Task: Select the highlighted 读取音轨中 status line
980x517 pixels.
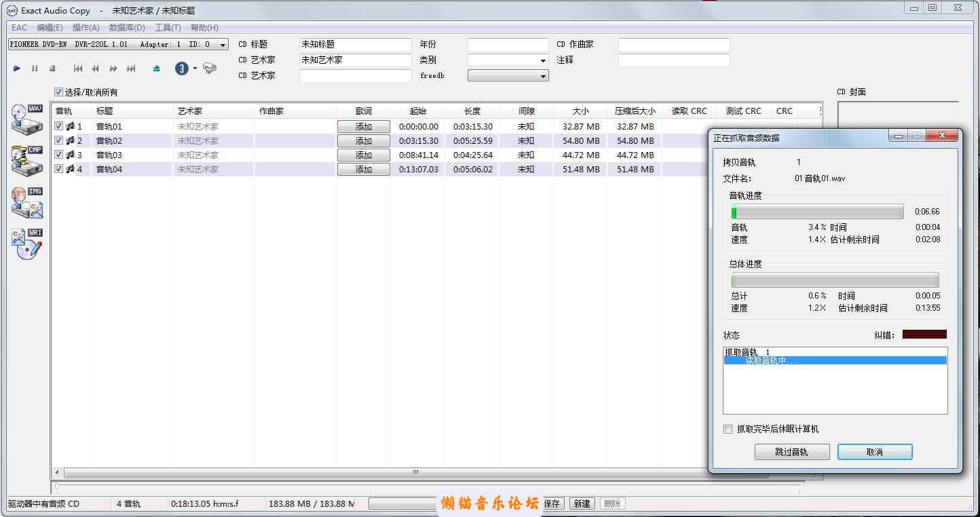Action: click(835, 361)
